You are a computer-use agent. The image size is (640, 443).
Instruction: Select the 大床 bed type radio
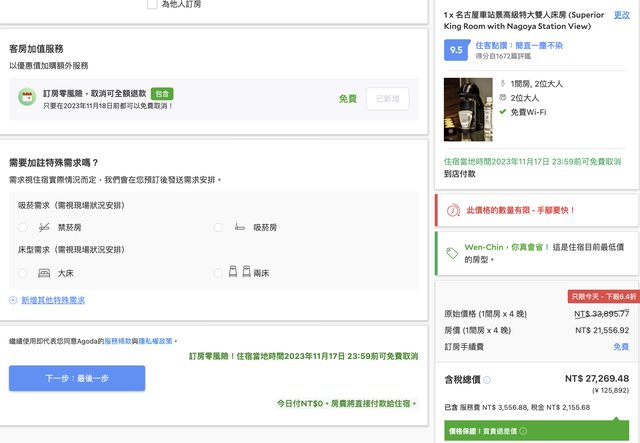(x=22, y=272)
